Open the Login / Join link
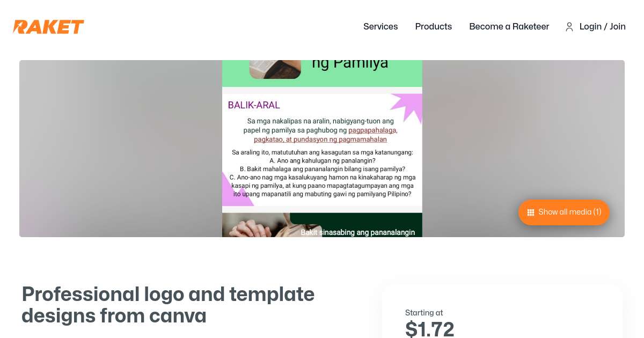Screen dimensions: 644x338 603,26
